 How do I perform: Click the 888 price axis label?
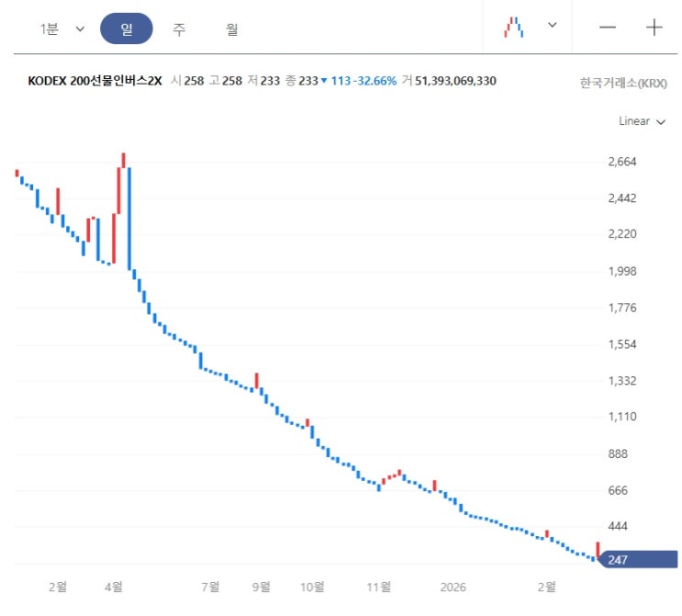(618, 454)
